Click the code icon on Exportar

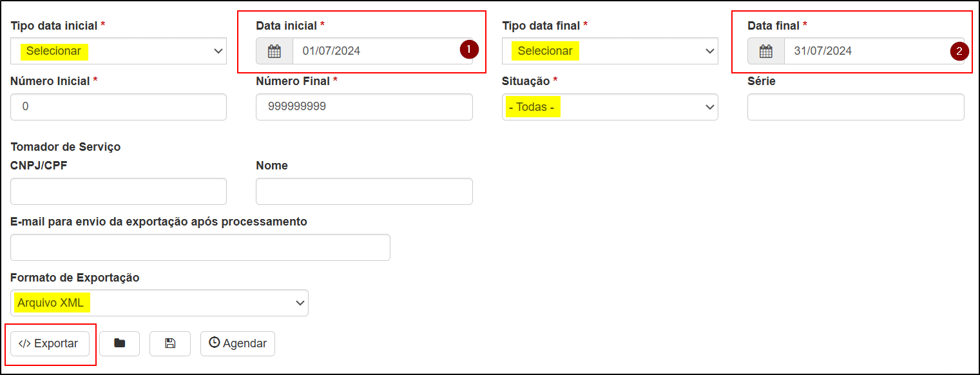(24, 343)
